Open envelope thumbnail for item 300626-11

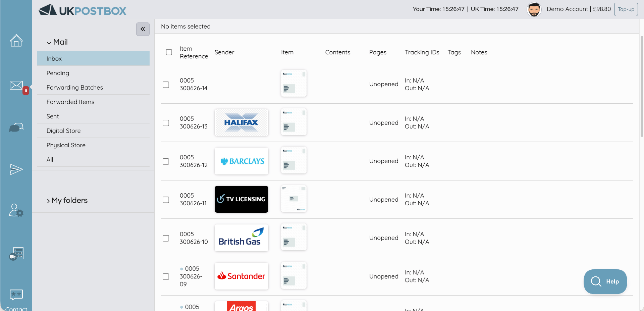pyautogui.click(x=294, y=199)
